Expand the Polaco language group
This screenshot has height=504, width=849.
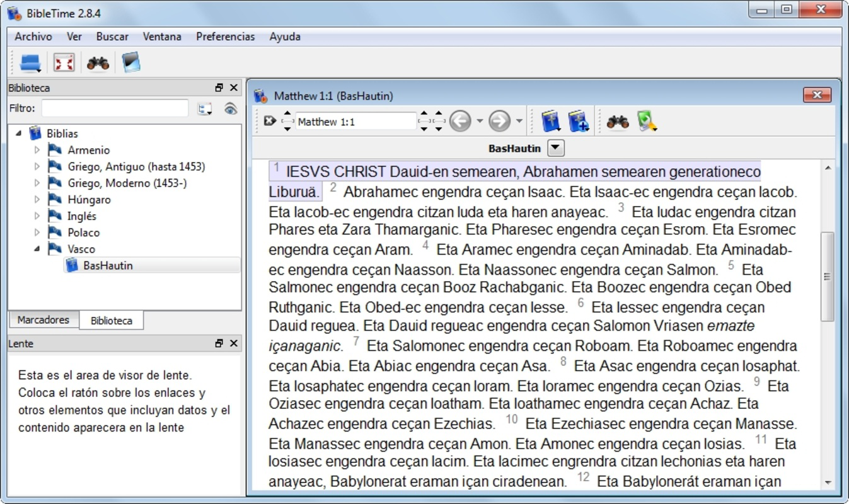(37, 232)
